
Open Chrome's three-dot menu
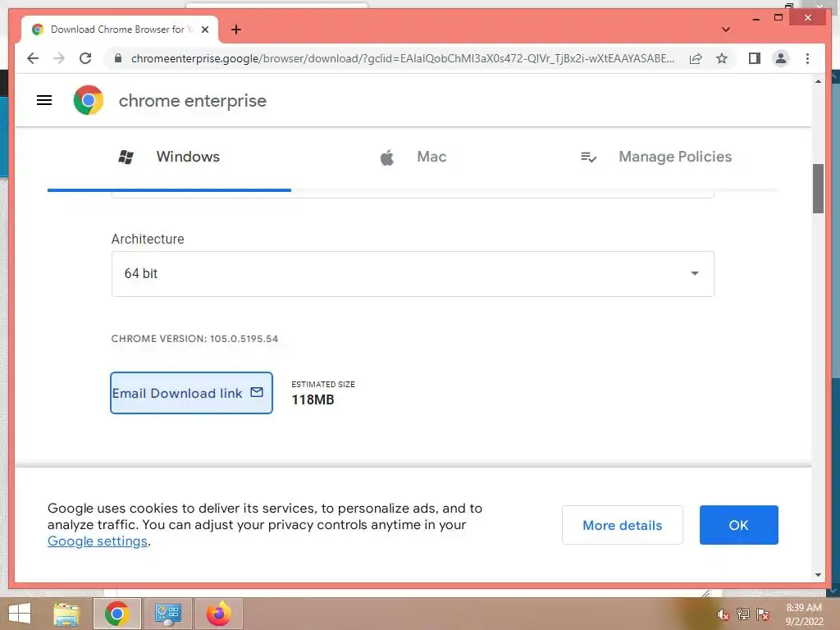(x=807, y=58)
